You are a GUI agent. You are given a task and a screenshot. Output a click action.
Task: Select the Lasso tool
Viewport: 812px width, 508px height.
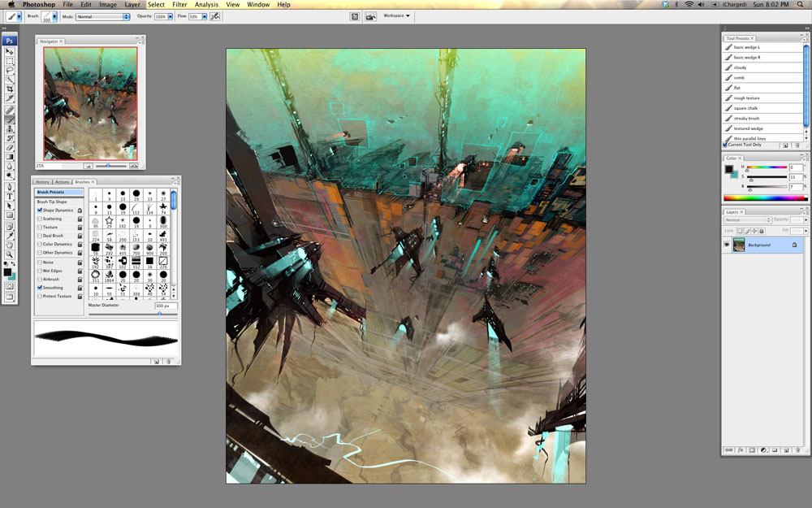pos(9,70)
